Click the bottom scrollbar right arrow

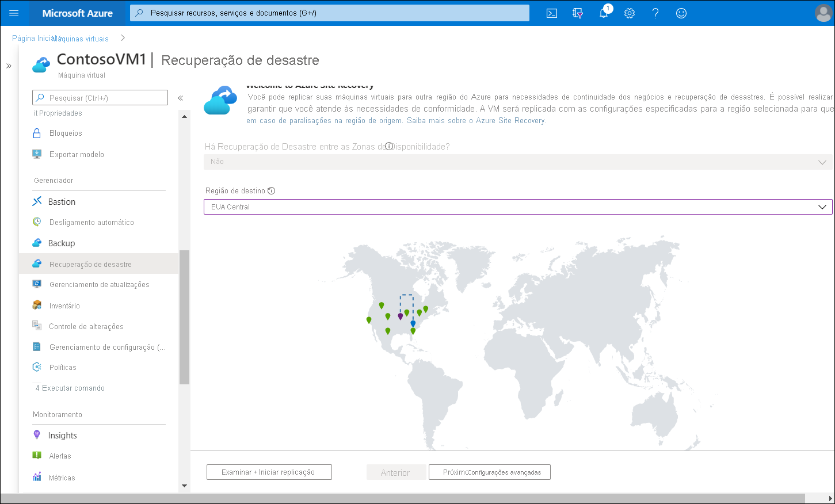point(829,498)
